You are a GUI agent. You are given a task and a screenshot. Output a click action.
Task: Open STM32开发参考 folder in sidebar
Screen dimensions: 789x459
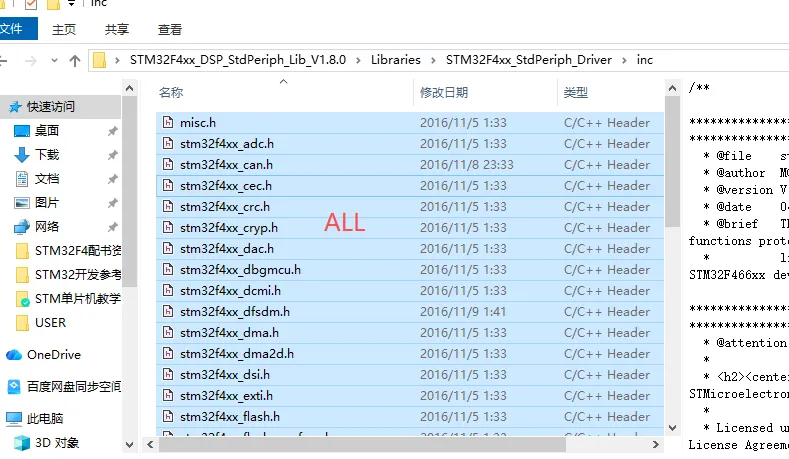[78, 275]
